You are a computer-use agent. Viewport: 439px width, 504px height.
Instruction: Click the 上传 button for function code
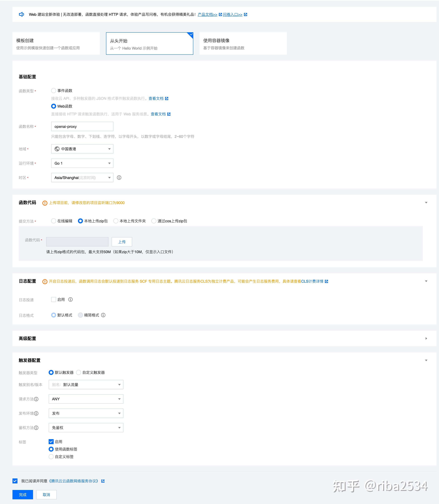[x=122, y=242]
